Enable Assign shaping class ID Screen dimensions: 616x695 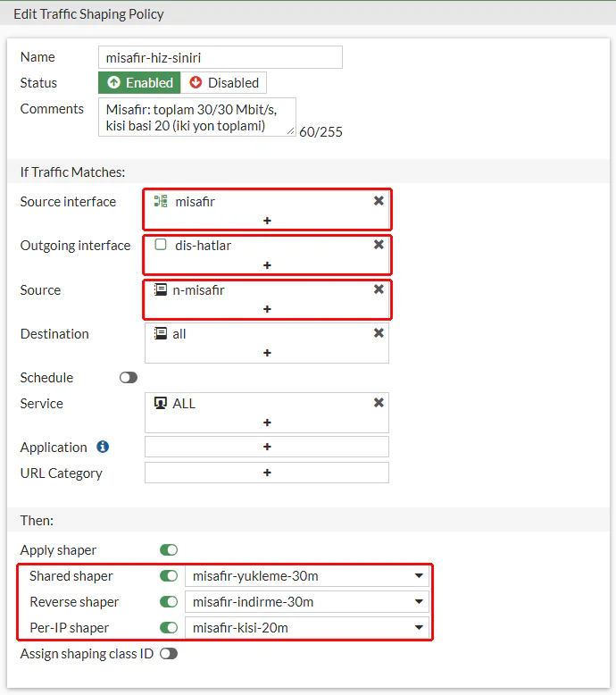pyautogui.click(x=169, y=654)
